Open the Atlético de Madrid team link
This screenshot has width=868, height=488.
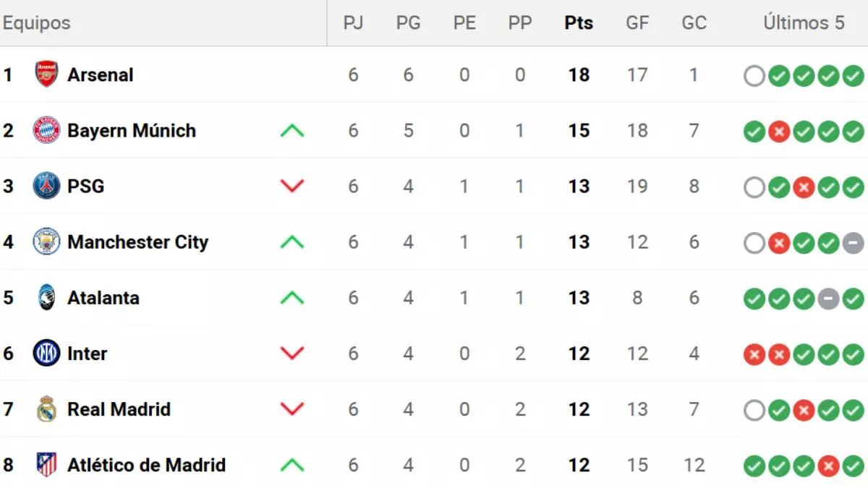(146, 465)
